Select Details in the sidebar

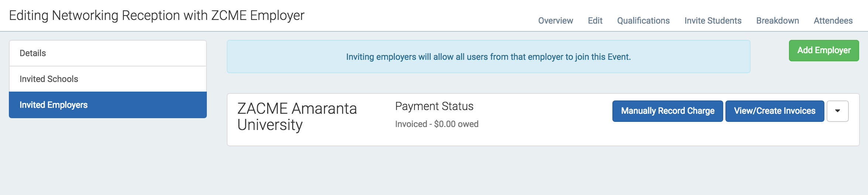point(108,53)
